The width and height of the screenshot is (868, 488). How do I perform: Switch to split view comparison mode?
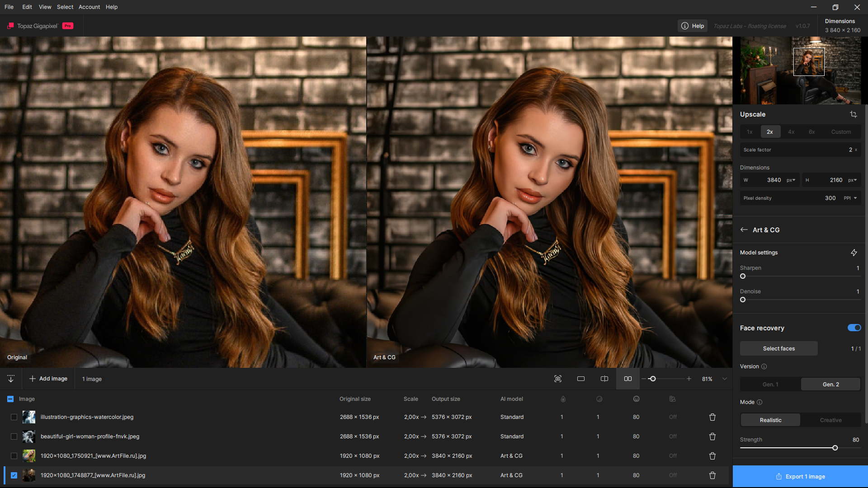pos(604,379)
